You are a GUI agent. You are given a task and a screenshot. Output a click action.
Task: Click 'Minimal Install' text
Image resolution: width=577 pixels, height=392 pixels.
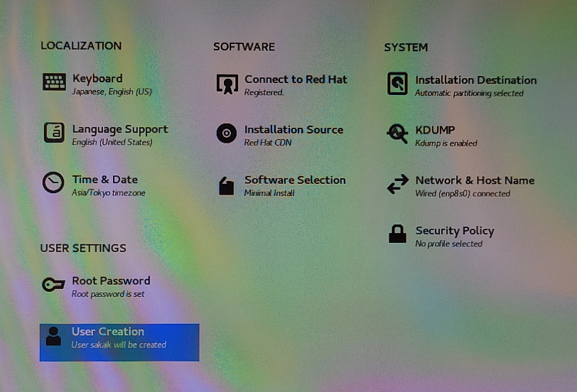coord(269,193)
